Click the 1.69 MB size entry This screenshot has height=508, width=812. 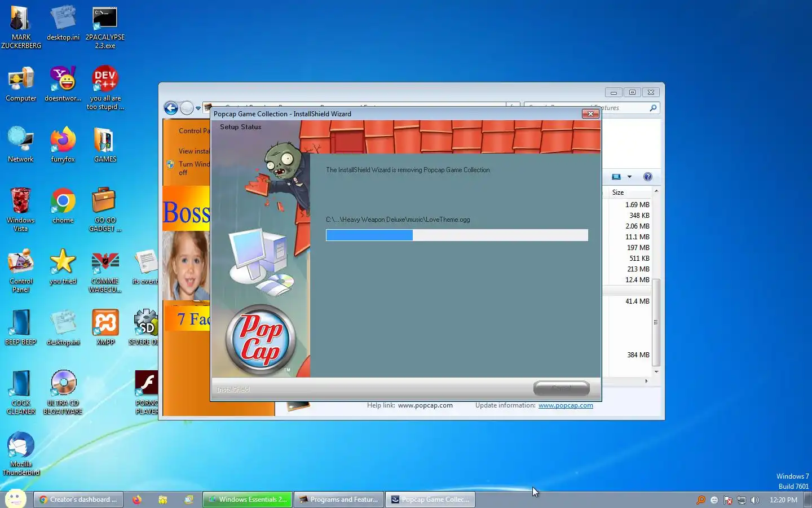pos(637,205)
